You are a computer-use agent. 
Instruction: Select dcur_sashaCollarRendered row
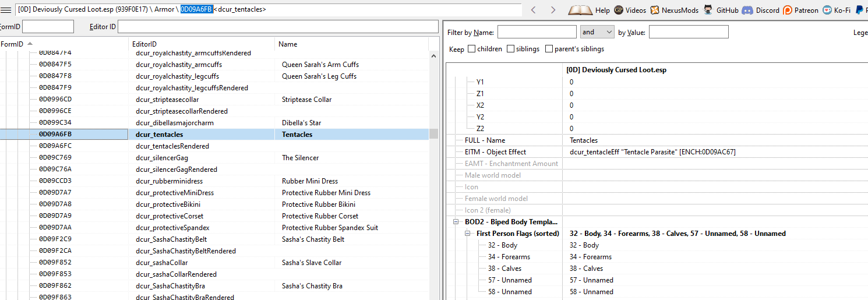coord(214,274)
